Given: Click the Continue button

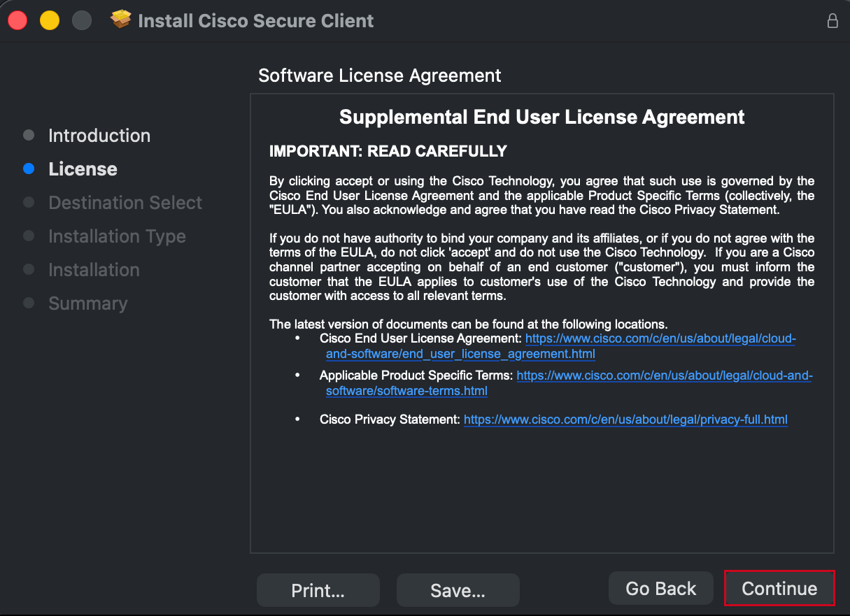Looking at the screenshot, I should click(779, 589).
